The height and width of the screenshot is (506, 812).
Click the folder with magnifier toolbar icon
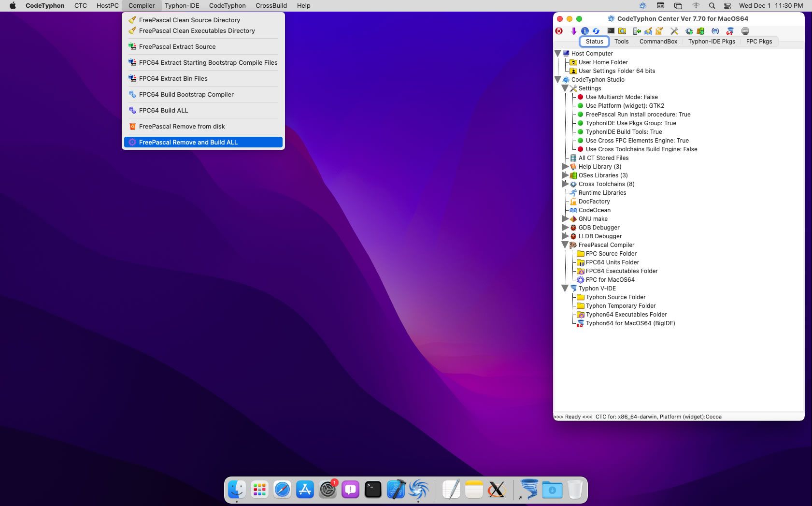coord(623,31)
